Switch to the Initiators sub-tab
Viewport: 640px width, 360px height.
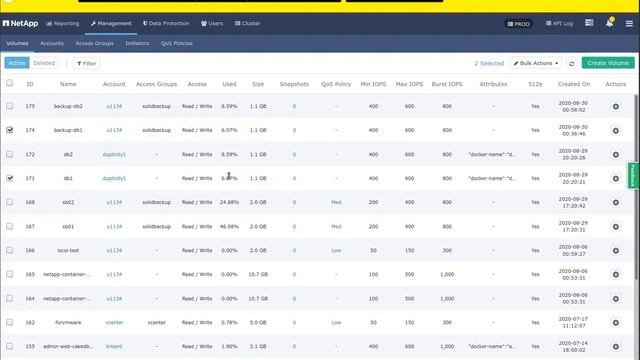pyautogui.click(x=137, y=43)
